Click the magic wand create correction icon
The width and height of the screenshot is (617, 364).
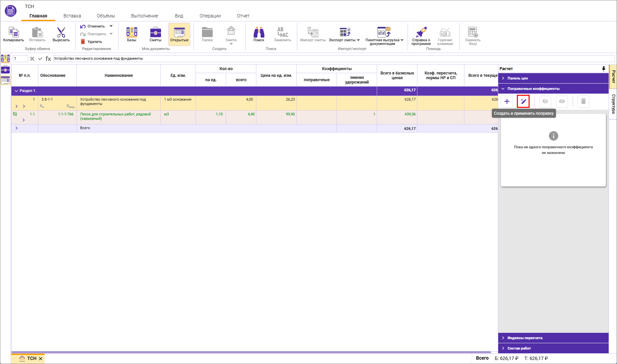coord(523,101)
